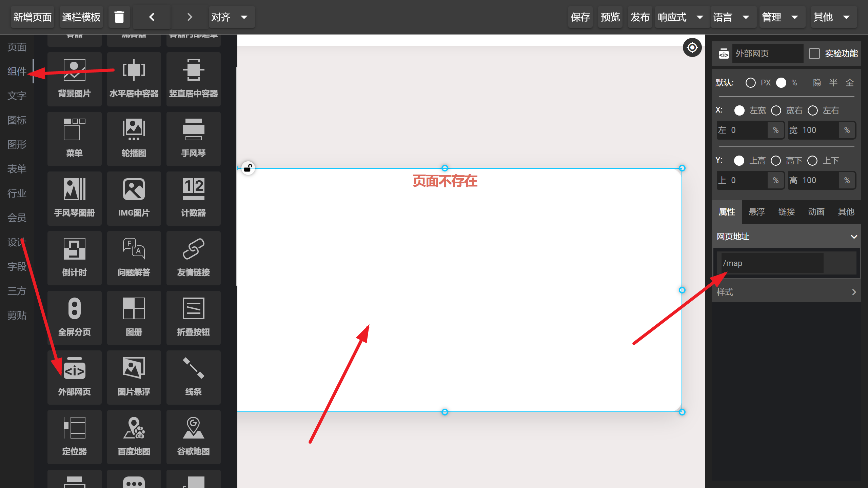
Task: Pick the 谷歌地图 component icon
Action: point(193,436)
